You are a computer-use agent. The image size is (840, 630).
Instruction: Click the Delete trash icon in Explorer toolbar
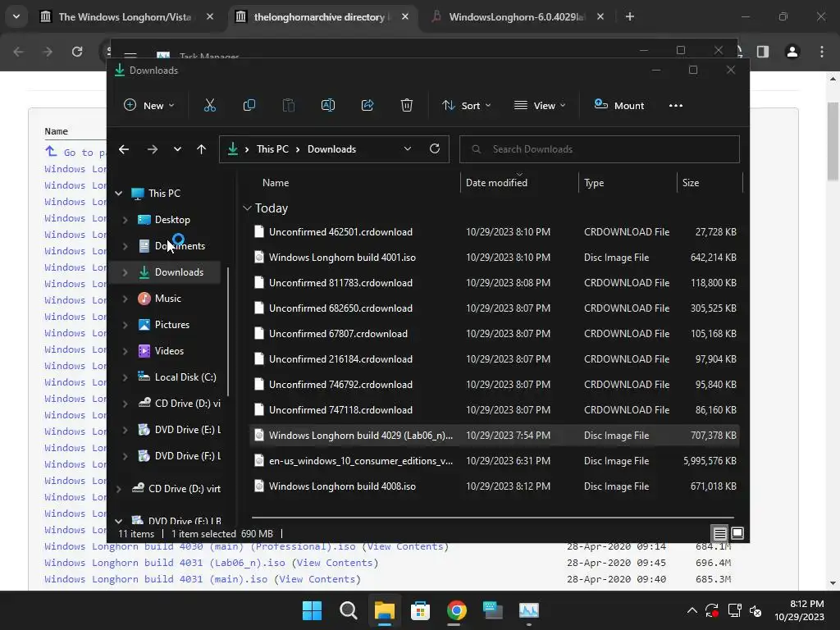point(407,106)
